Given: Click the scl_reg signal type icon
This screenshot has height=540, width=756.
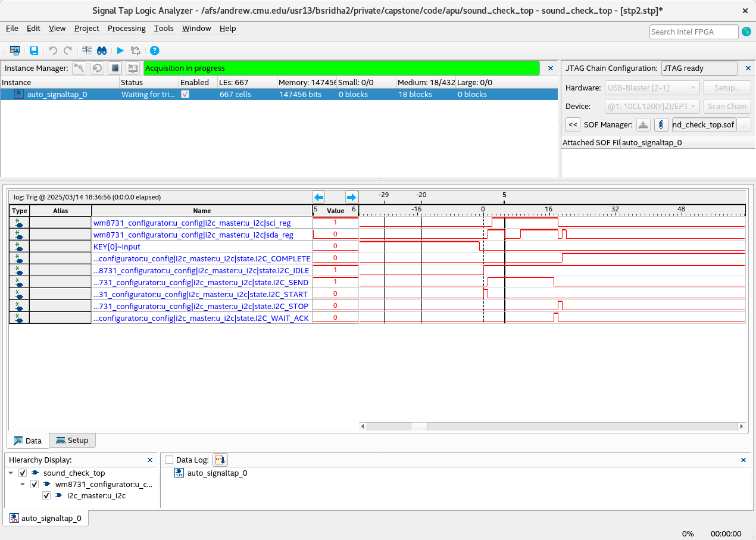Looking at the screenshot, I should 20,223.
